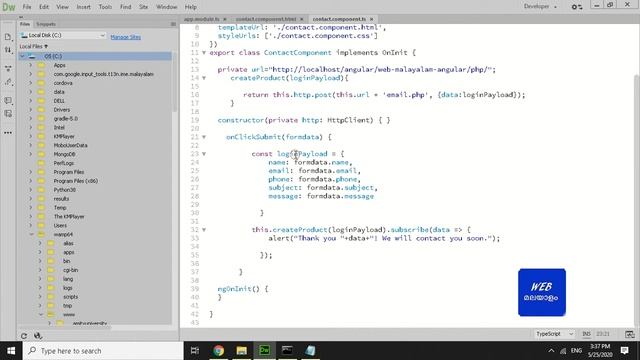640x360 pixels.
Task: Toggle the INS insert mode indicator
Action: (586, 334)
